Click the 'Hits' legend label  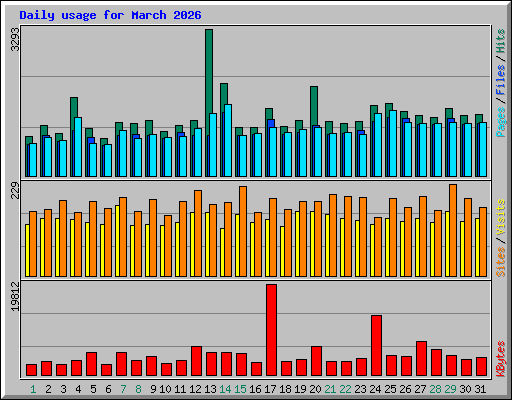tap(501, 41)
